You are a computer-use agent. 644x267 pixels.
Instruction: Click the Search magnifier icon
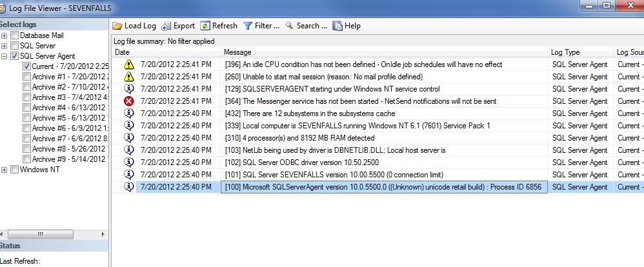point(290,26)
